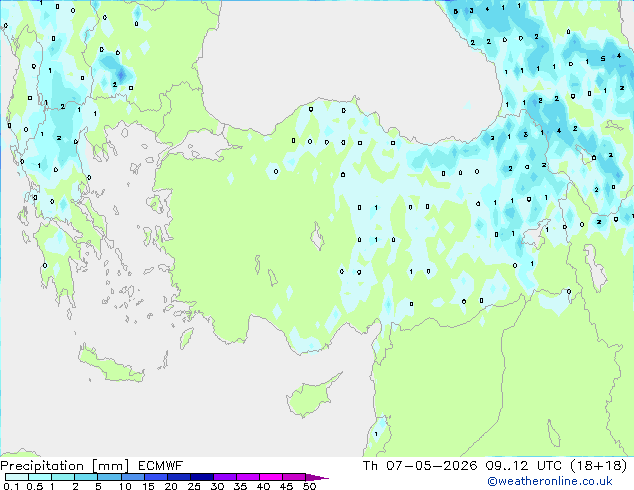Click the legend label "10"
The height and width of the screenshot is (490, 634).
tap(125, 486)
